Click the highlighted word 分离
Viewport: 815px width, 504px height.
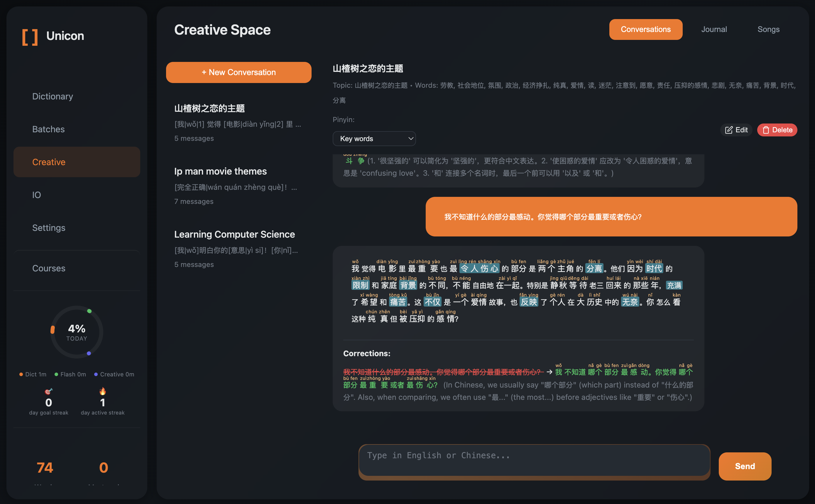pyautogui.click(x=594, y=269)
